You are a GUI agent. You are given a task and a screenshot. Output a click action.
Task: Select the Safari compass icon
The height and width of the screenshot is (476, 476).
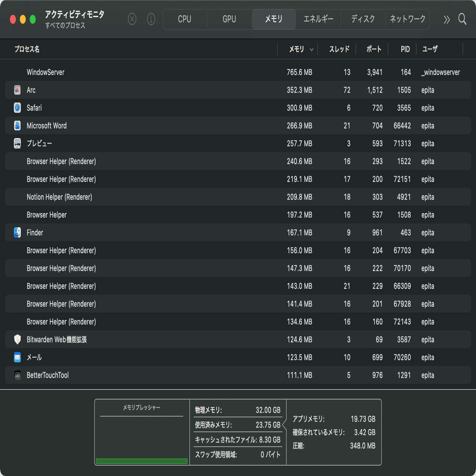pyautogui.click(x=17, y=108)
